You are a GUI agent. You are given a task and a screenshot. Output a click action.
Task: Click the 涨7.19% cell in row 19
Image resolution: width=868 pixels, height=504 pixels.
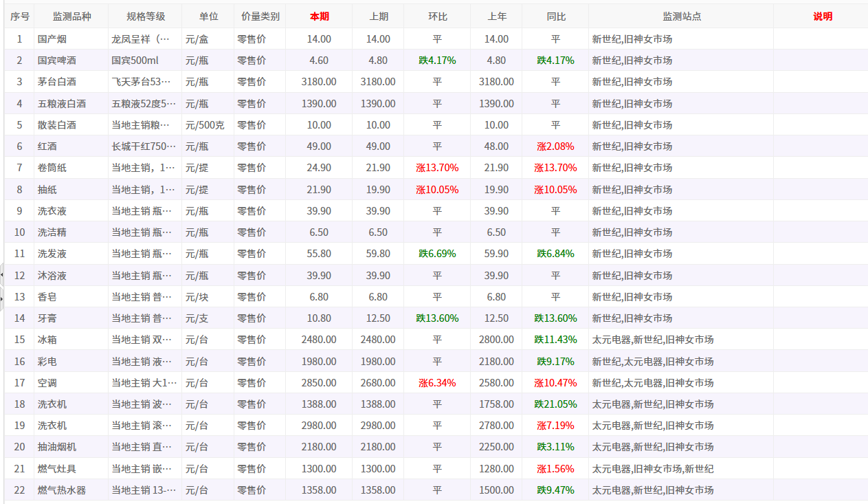555,426
